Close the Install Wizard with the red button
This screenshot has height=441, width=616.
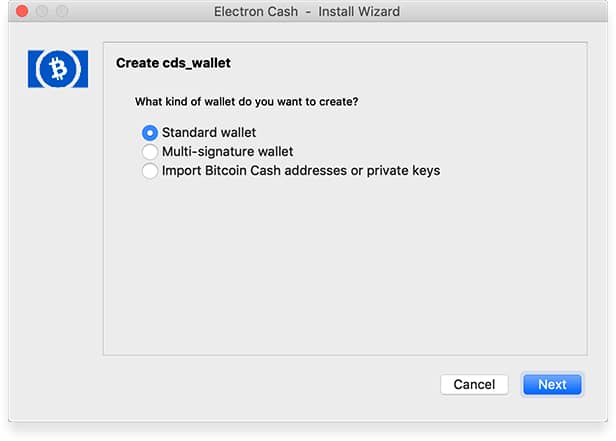click(x=22, y=11)
